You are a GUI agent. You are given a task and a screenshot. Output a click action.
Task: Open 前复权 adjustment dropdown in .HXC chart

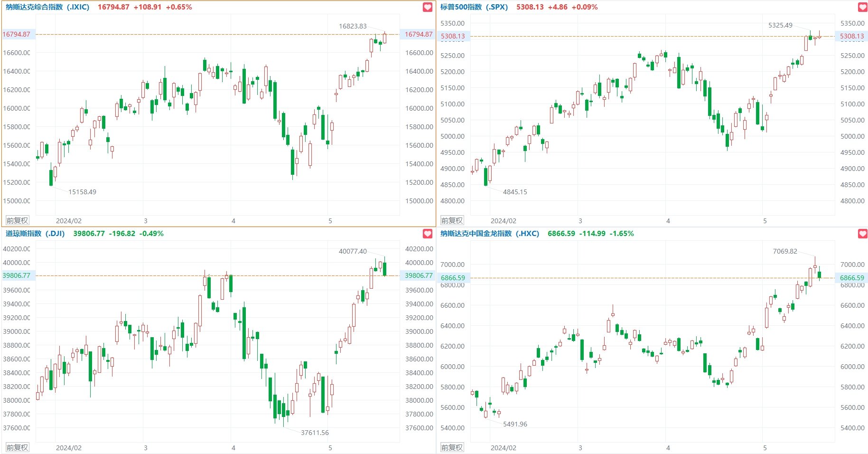pyautogui.click(x=452, y=447)
